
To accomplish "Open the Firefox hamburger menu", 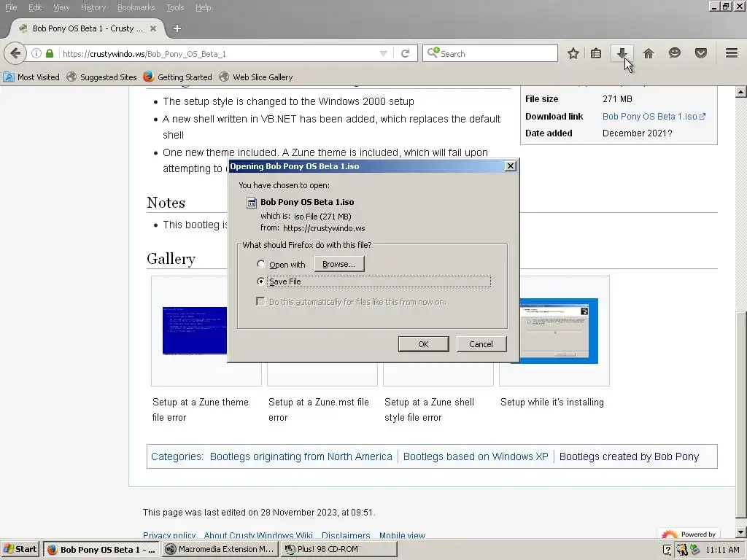I will point(732,52).
